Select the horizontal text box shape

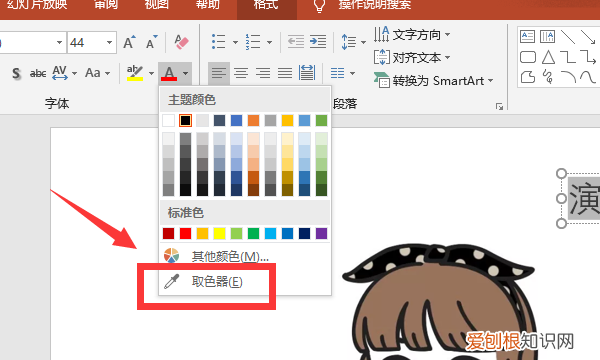coord(528,37)
